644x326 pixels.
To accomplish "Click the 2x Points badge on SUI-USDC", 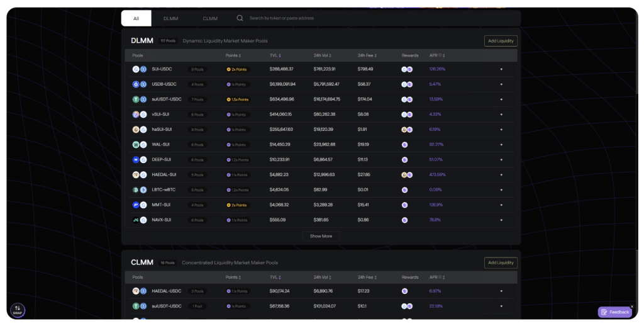I will point(236,69).
